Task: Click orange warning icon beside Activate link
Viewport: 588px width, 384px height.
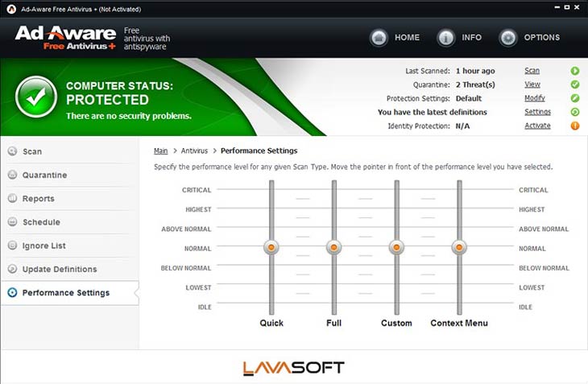Action: (575, 126)
